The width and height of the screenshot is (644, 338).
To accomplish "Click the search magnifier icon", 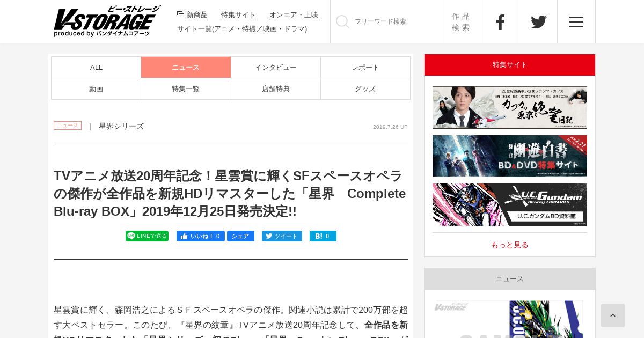I will pos(342,21).
